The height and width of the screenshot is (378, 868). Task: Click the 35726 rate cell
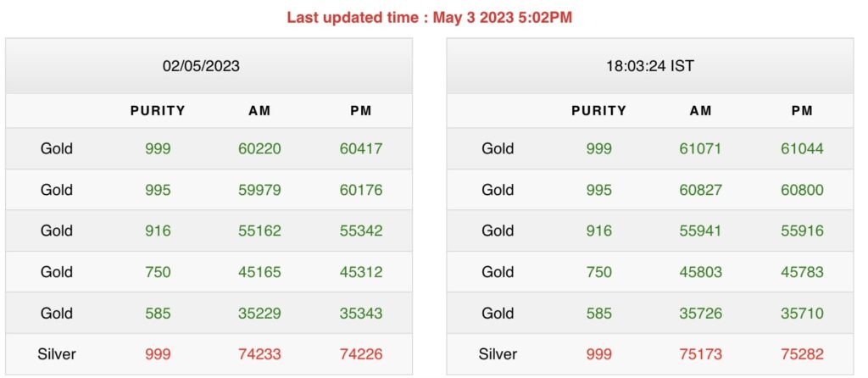700,313
